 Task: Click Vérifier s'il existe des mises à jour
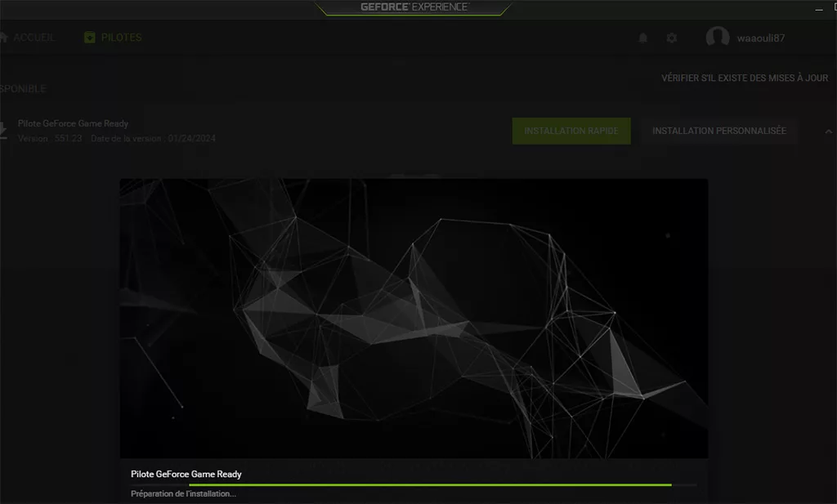745,78
